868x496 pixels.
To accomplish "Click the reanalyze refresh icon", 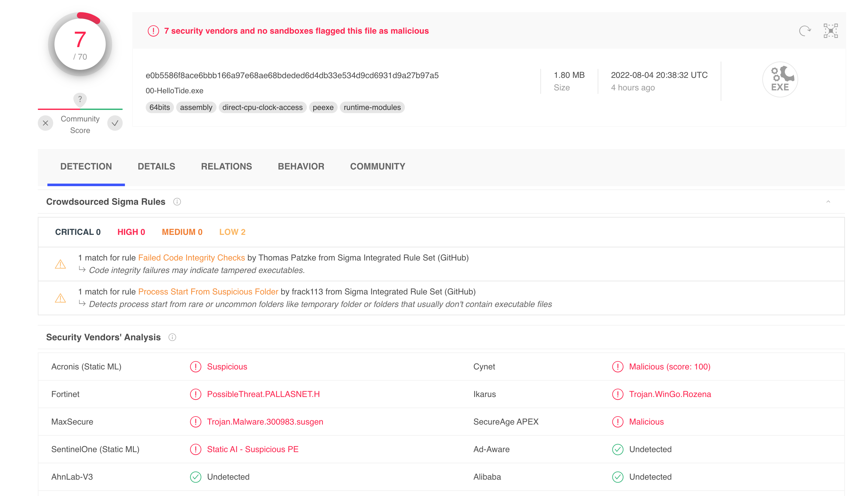I will point(804,31).
